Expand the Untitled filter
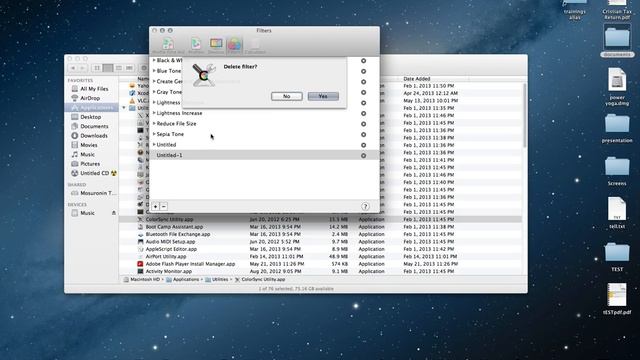The image size is (640, 360). pos(154,144)
